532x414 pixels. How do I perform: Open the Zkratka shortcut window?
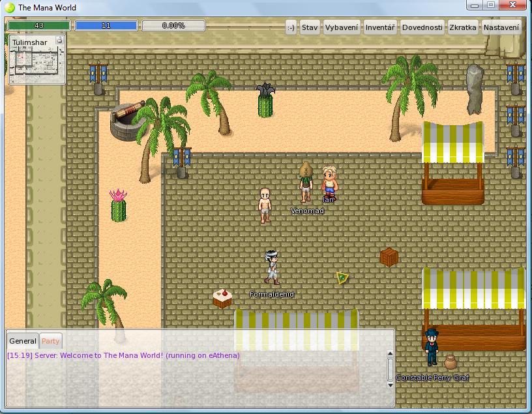coord(463,27)
